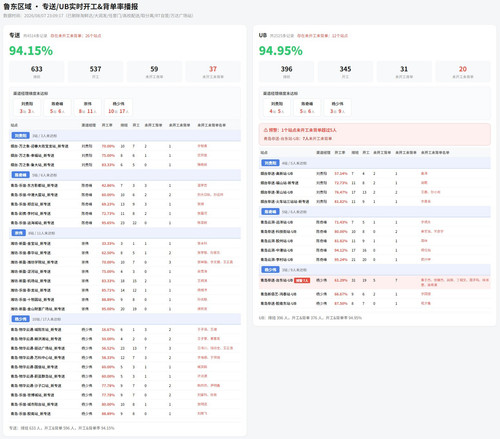Click the 57.14% rate cell in UB table

(341, 174)
